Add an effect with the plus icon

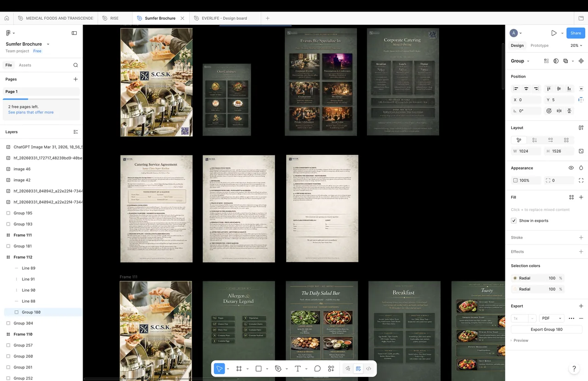(x=581, y=251)
